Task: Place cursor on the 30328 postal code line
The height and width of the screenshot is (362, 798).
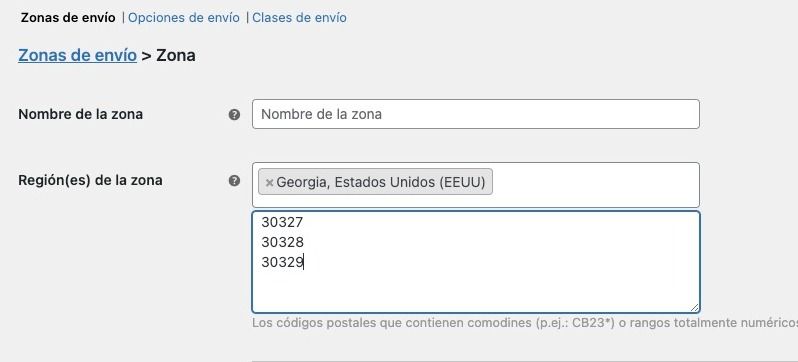Action: point(282,242)
